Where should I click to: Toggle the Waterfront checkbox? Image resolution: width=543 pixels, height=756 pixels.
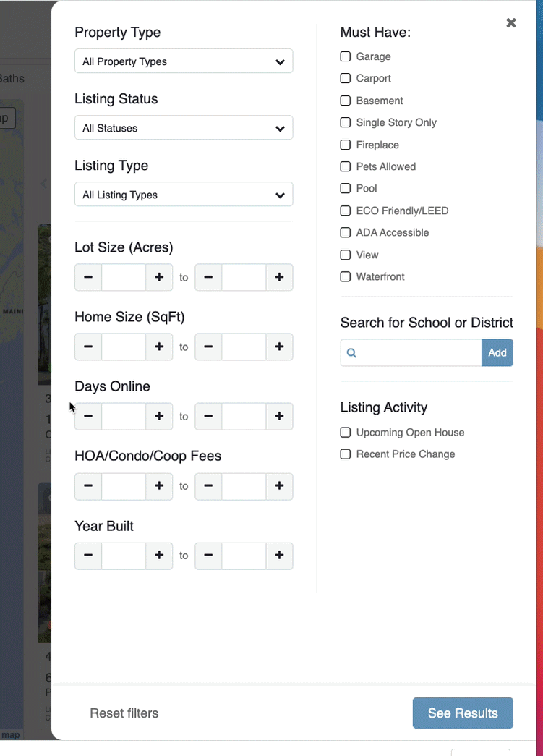pos(346,277)
